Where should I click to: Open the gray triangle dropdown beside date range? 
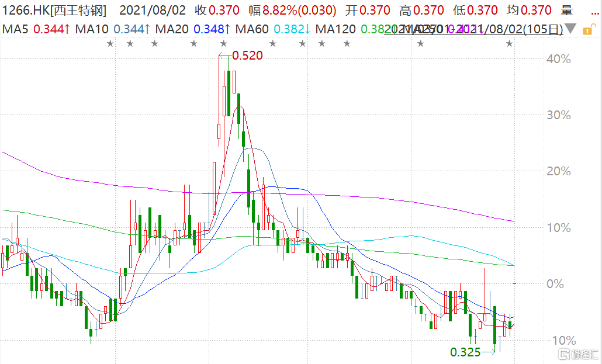click(570, 29)
